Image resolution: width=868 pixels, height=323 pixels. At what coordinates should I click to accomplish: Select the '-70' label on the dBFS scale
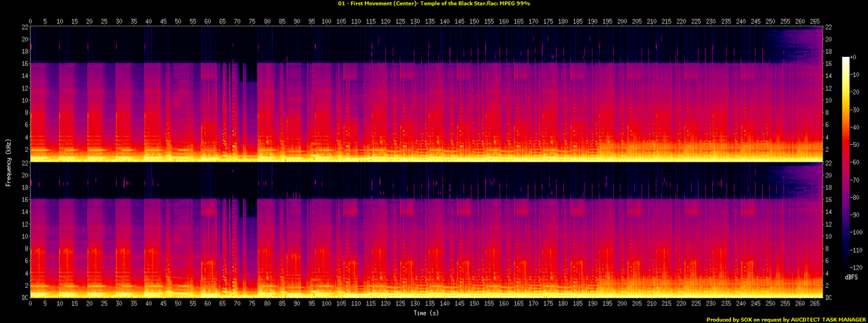tap(856, 180)
